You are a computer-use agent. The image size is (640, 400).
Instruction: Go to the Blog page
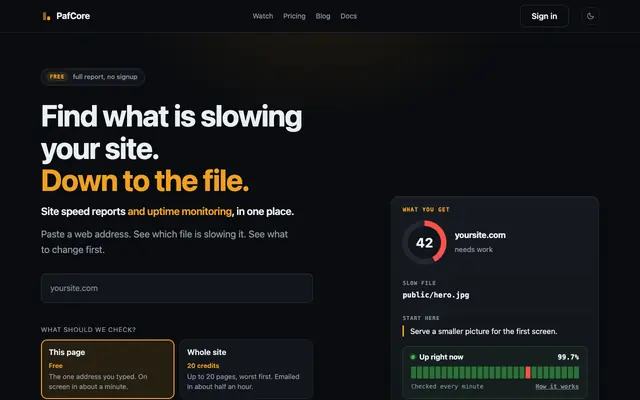(323, 16)
